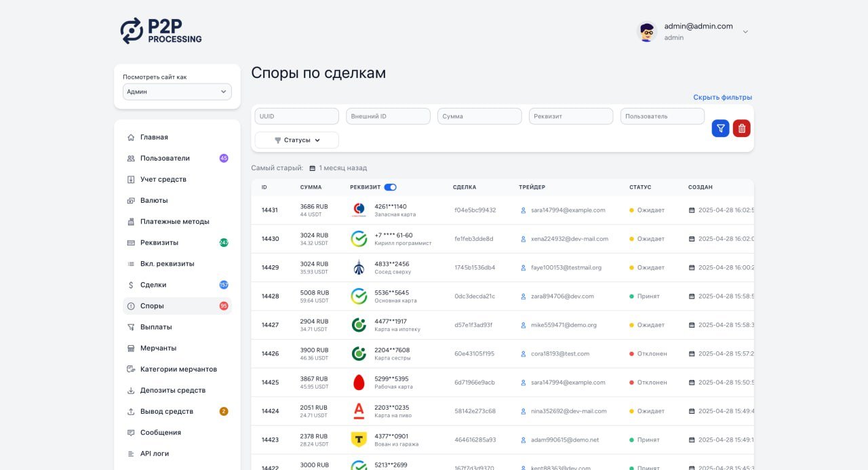Click the bank logo in row 14425
The width and height of the screenshot is (868, 470).
click(359, 383)
